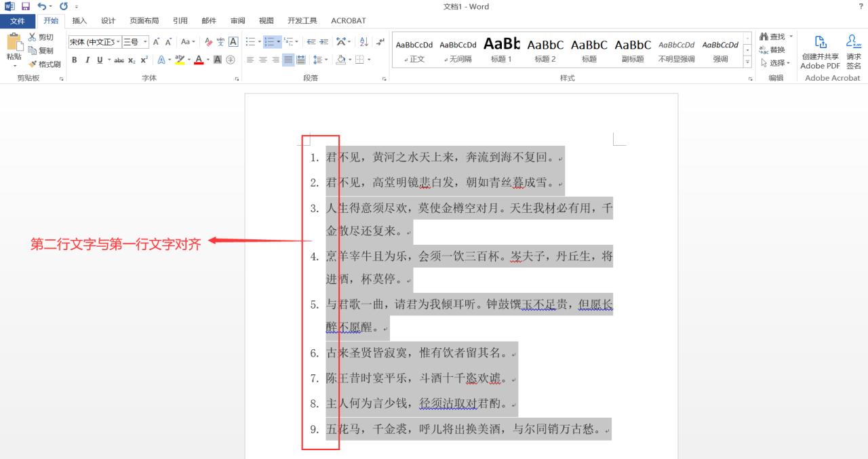Align text left
The height and width of the screenshot is (459, 868).
[250, 60]
